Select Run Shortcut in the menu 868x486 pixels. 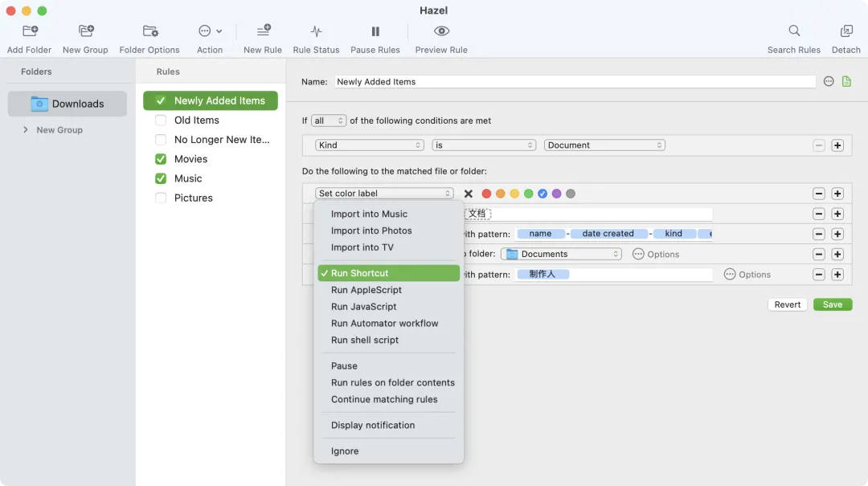tap(389, 273)
